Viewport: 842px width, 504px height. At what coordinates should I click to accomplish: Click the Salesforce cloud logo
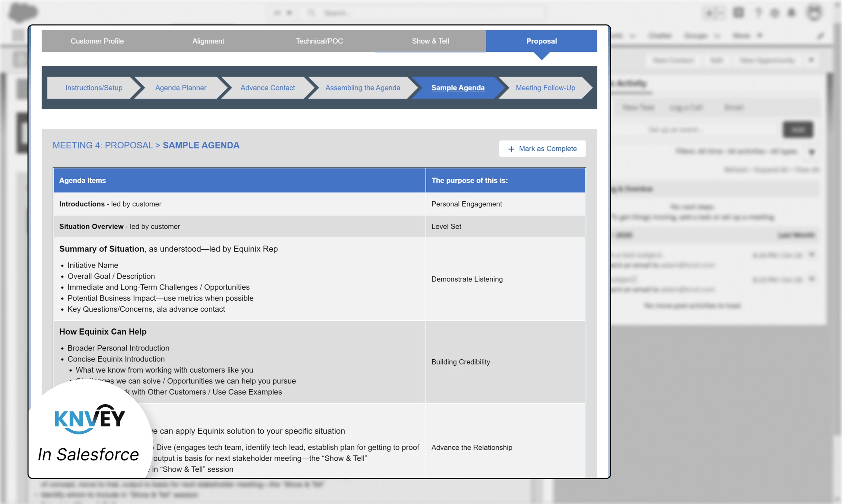[22, 12]
